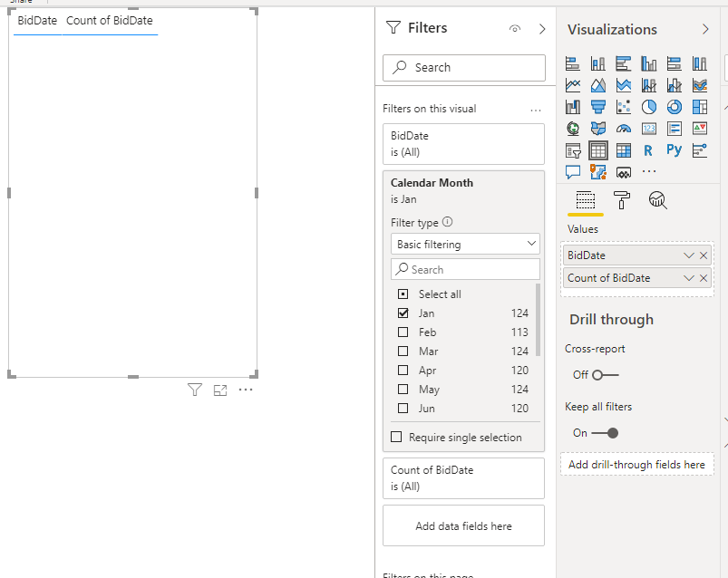This screenshot has height=578, width=728.
Task: Open the Filter type Basic filtering dropdown
Action: coord(465,244)
